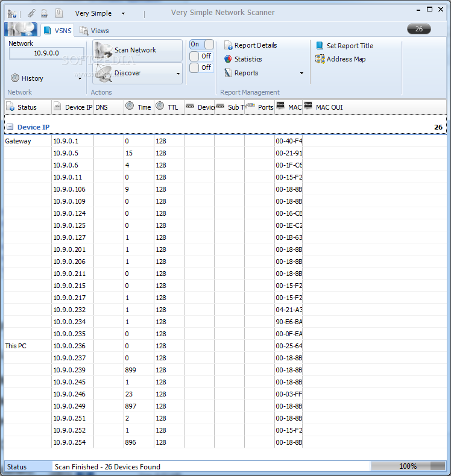451x476 pixels.
Task: Select the Gateway row 10.9.0.1
Action: pyautogui.click(x=225, y=141)
